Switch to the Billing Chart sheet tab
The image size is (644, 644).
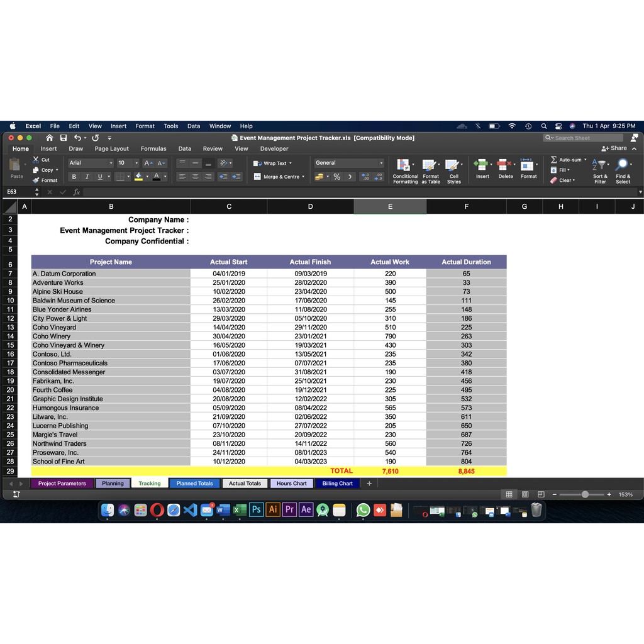(x=337, y=484)
